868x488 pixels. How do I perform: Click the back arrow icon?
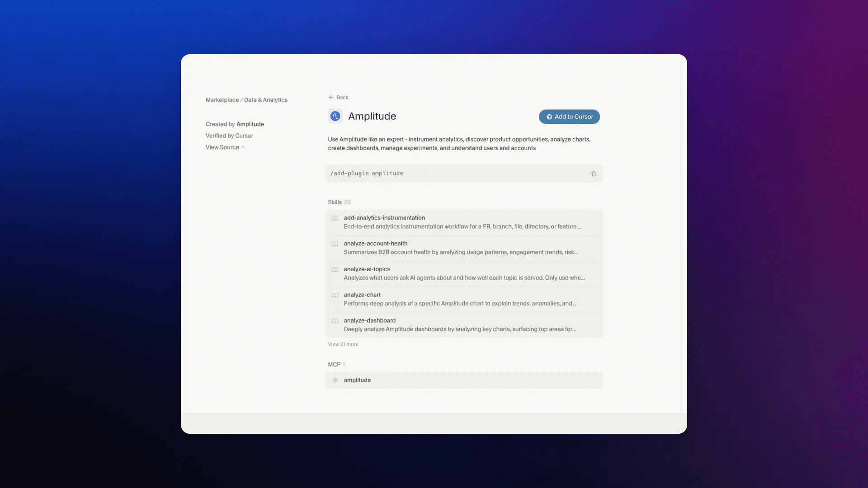coord(331,97)
